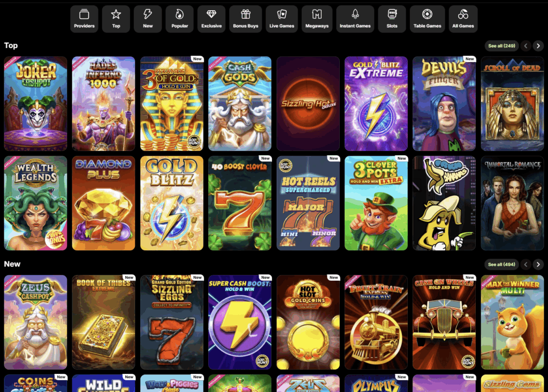
Task: Select the Bonus Buys gift category
Action: 246,19
